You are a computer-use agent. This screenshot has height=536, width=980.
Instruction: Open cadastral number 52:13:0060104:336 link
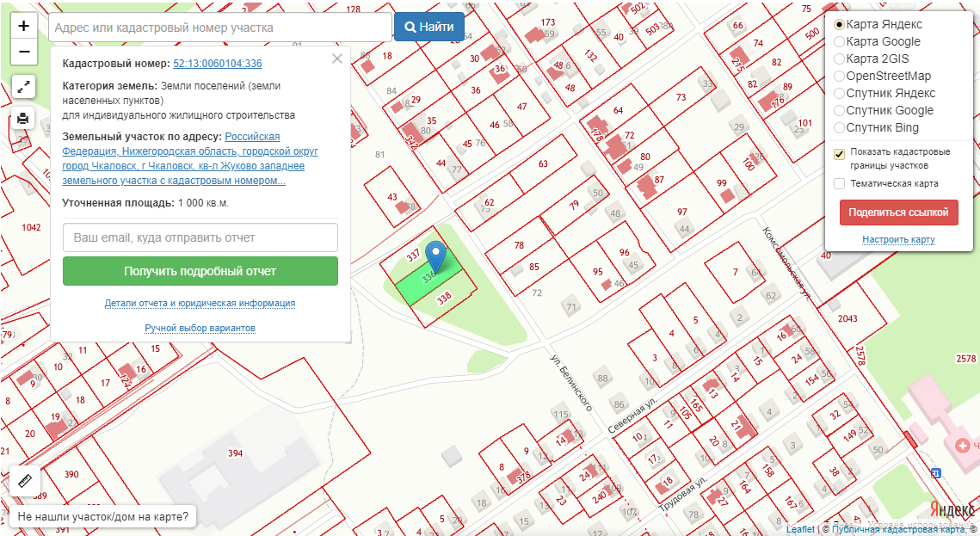pyautogui.click(x=218, y=64)
